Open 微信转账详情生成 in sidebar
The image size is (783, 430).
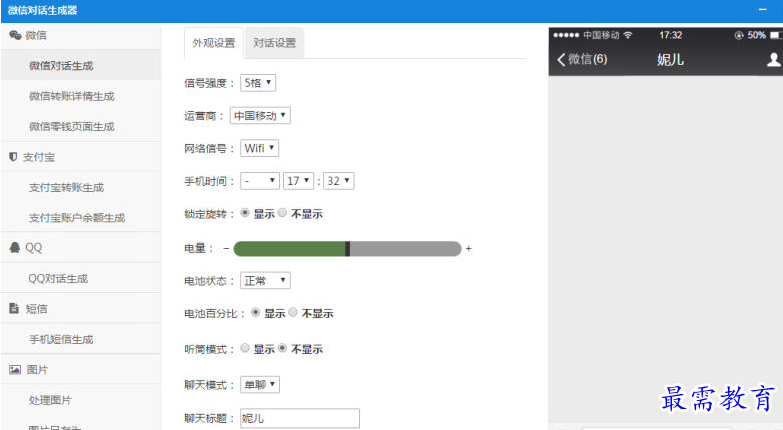71,96
